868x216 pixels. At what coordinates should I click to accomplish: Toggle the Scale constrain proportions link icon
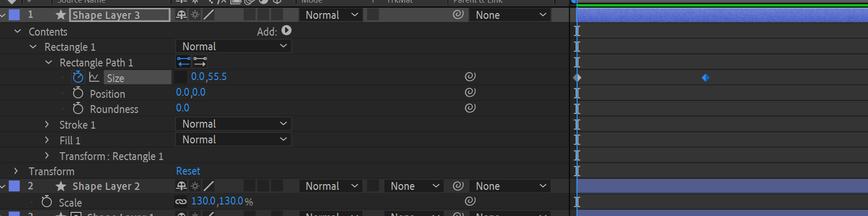click(x=181, y=201)
